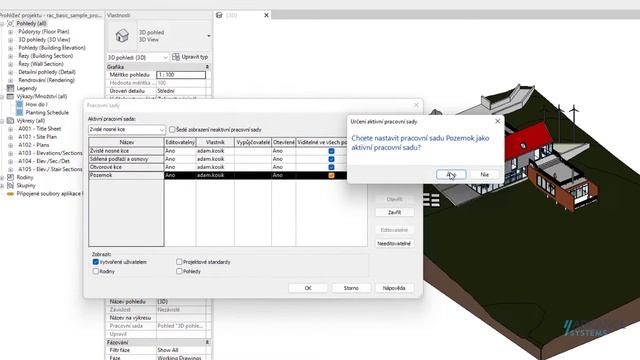Toggle Šedé zobrazení neaktivní pracovní sady checkbox
The width and height of the screenshot is (640, 360).
[x=172, y=129]
